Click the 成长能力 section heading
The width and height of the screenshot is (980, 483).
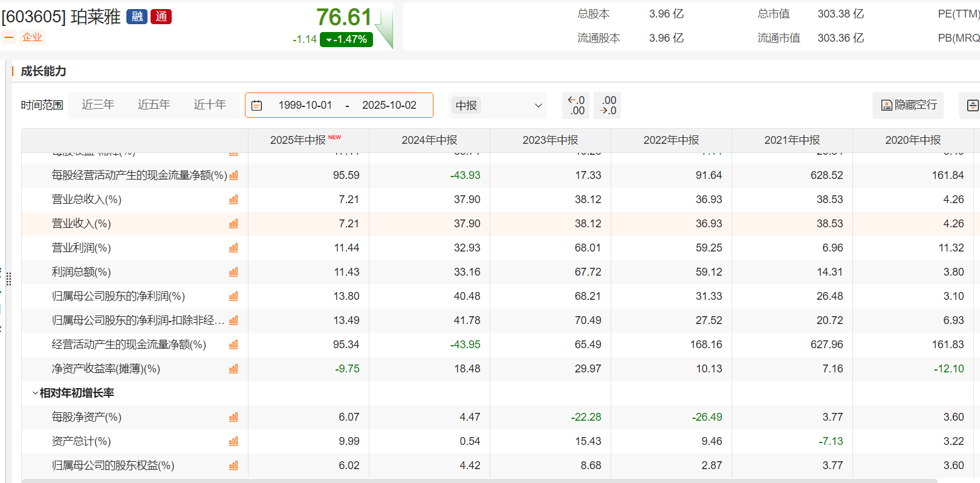click(44, 71)
